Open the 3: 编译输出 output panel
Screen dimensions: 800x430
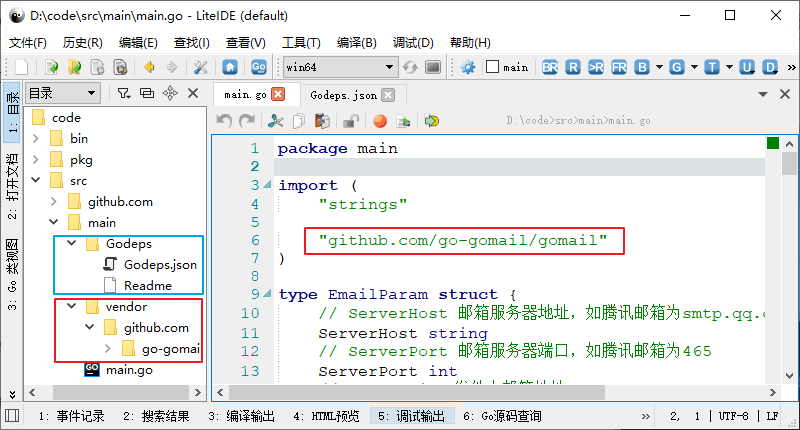point(241,416)
